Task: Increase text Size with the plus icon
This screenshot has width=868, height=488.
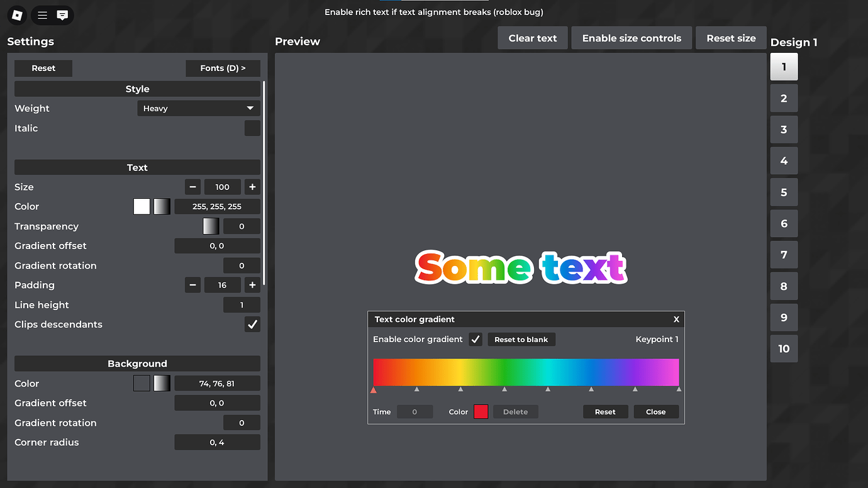Action: click(252, 187)
